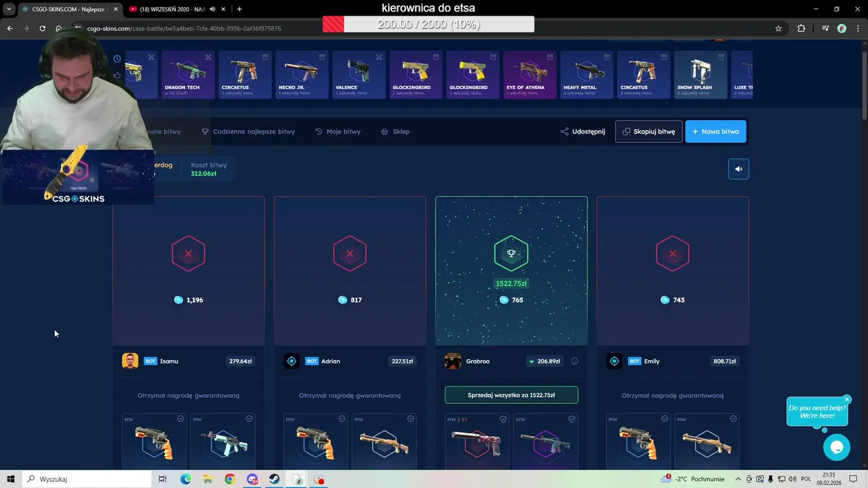Viewport: 868px width, 488px height.
Task: Mute the YouTube tab's audio icon
Action: [212, 9]
